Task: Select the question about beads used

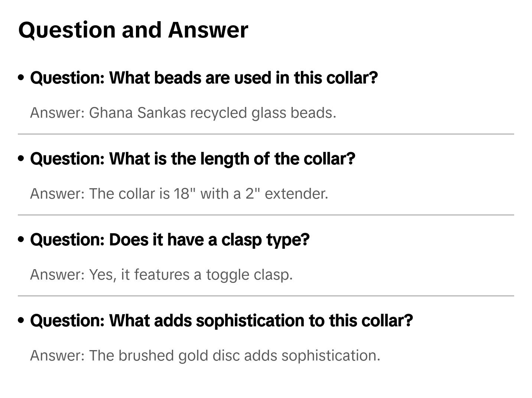Action: [x=204, y=78]
